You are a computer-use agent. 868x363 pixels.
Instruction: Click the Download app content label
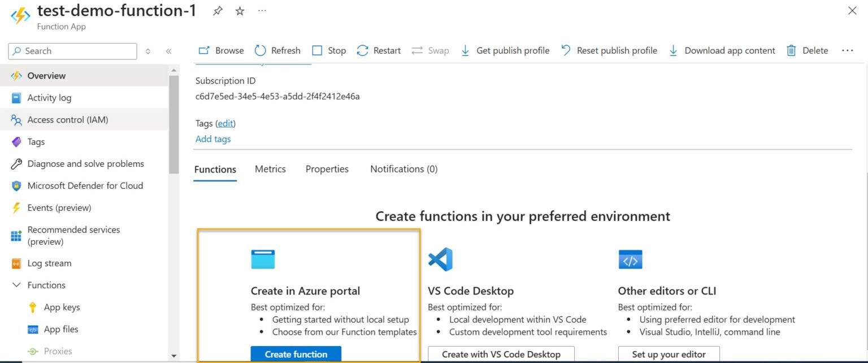730,50
